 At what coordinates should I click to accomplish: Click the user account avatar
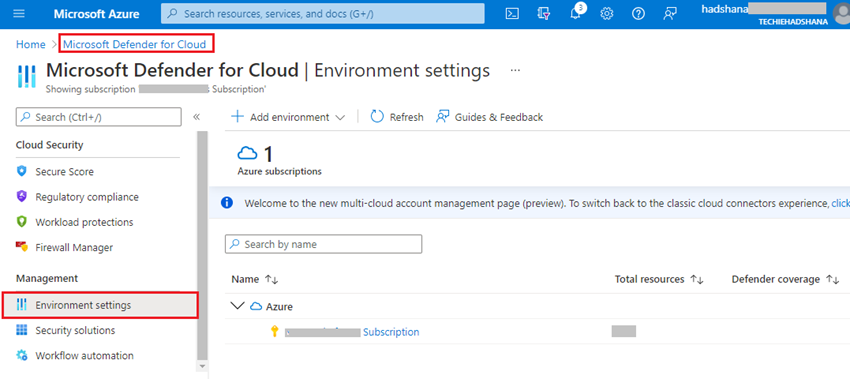point(841,14)
